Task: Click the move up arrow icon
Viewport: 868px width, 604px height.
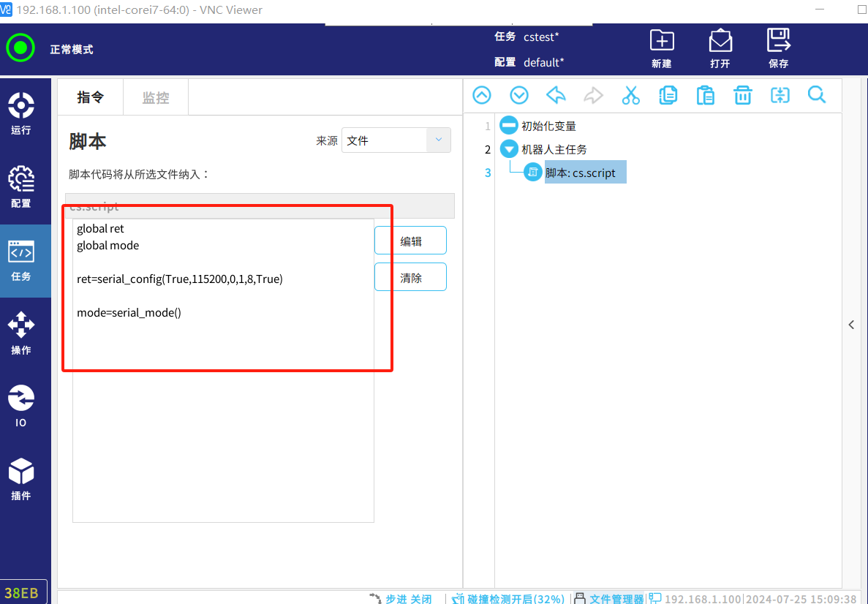Action: point(482,95)
